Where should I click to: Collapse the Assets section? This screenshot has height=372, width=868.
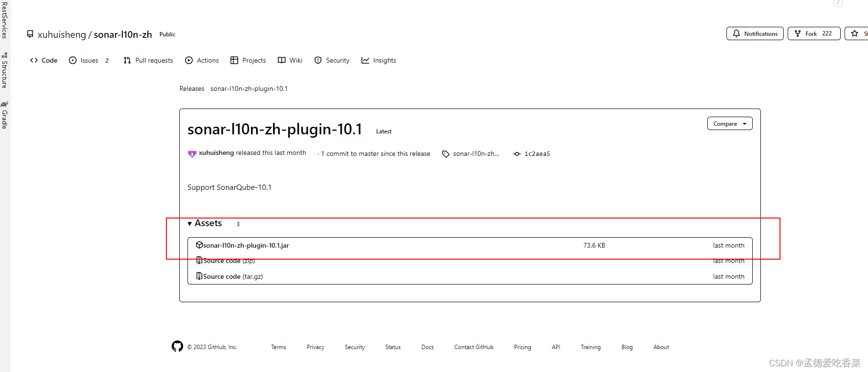205,223
